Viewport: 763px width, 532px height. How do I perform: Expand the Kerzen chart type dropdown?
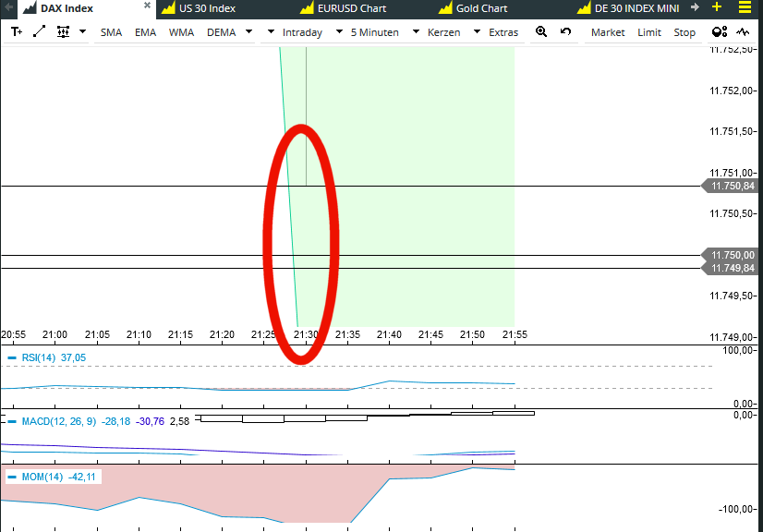tap(453, 32)
